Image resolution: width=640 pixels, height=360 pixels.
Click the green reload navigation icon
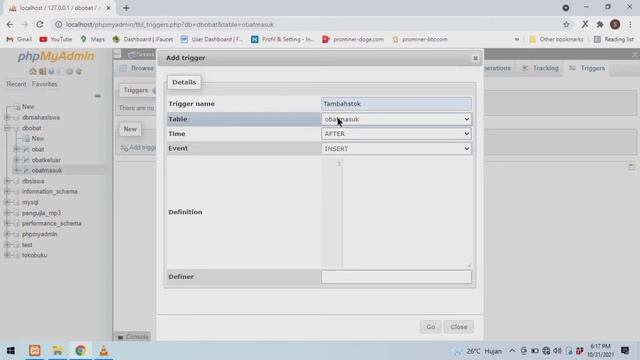(79, 71)
